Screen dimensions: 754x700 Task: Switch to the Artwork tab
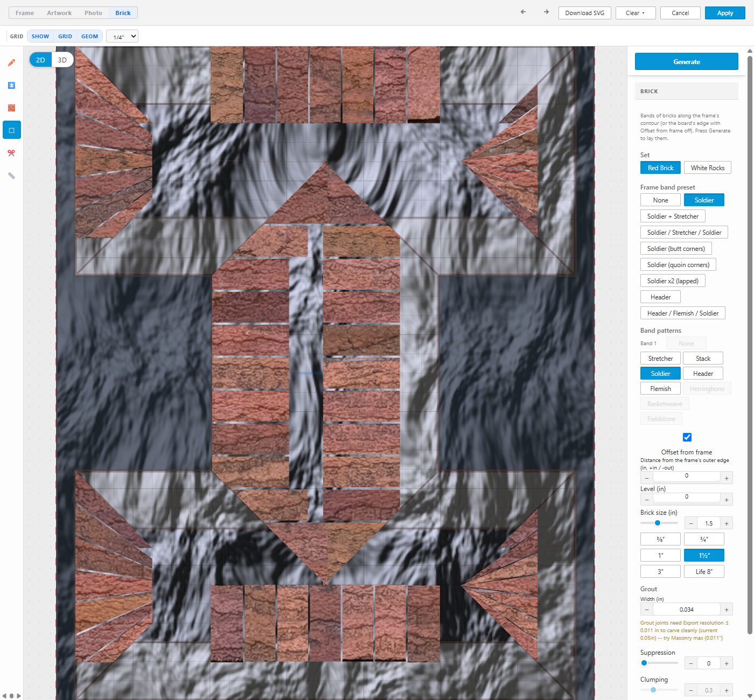[59, 13]
